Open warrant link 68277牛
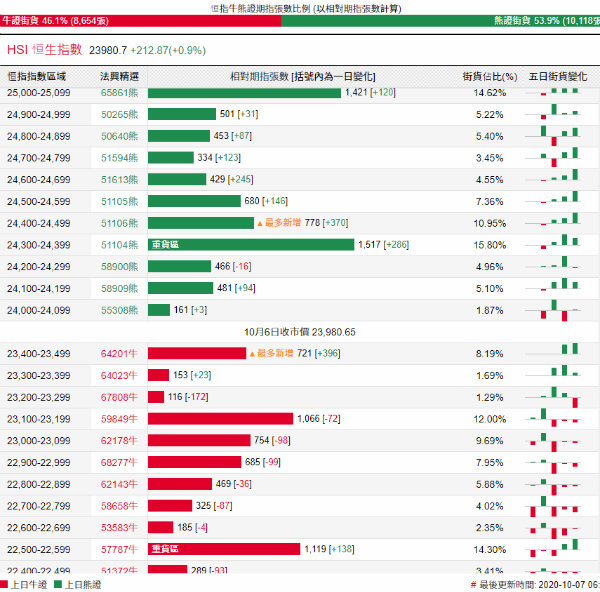The image size is (600, 592). pyautogui.click(x=119, y=463)
